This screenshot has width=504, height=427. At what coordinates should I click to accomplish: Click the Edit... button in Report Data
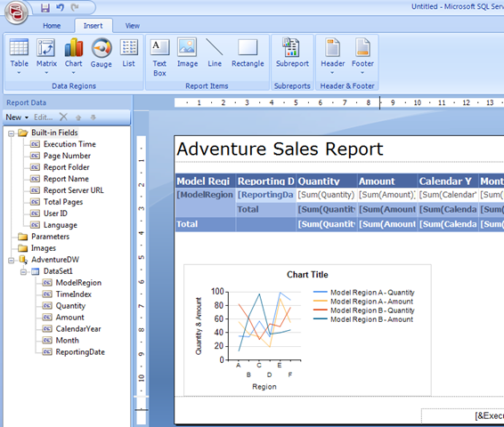pyautogui.click(x=44, y=117)
